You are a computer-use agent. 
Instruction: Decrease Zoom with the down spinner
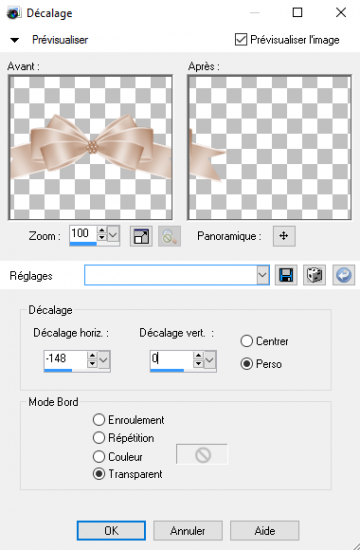[x=102, y=238]
